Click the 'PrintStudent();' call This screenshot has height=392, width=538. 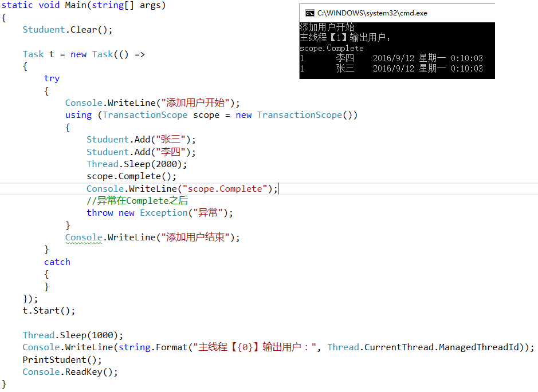tap(62, 360)
